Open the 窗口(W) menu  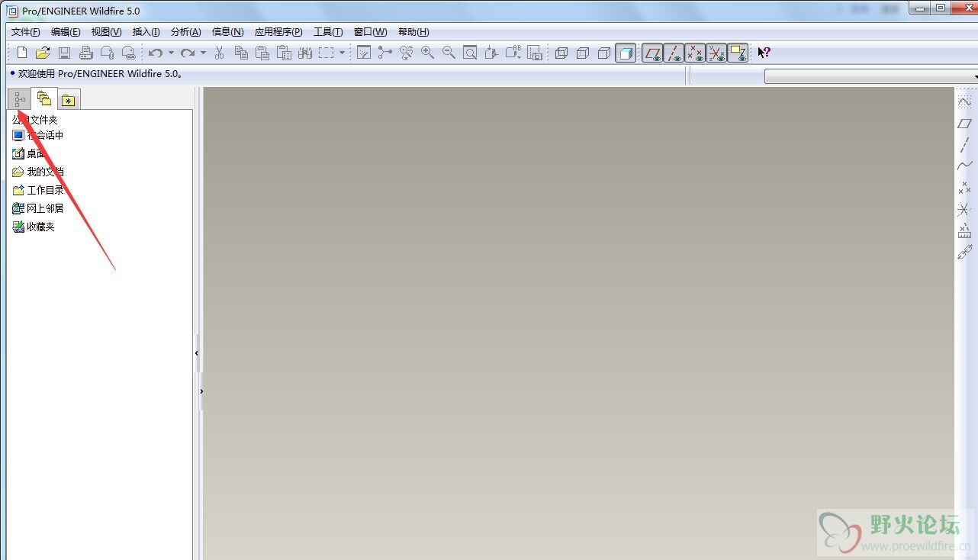[371, 32]
